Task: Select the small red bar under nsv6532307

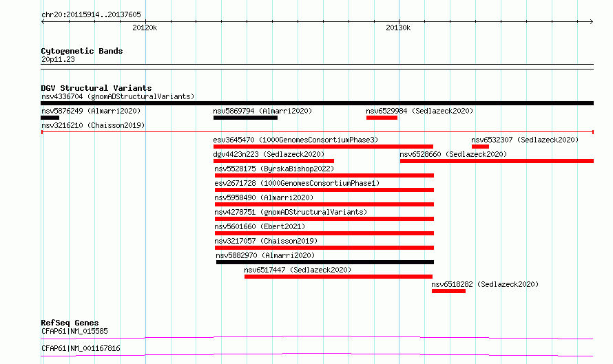Action: 481,147
